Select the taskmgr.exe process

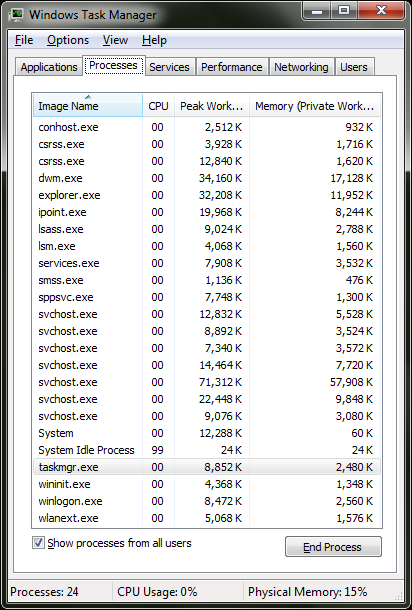point(207,467)
